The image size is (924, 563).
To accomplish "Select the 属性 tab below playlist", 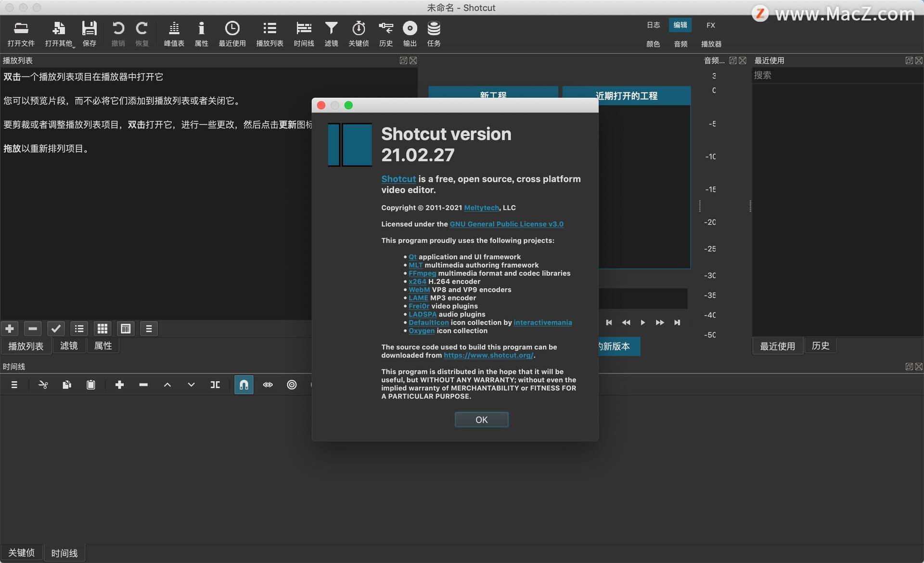I will [103, 346].
